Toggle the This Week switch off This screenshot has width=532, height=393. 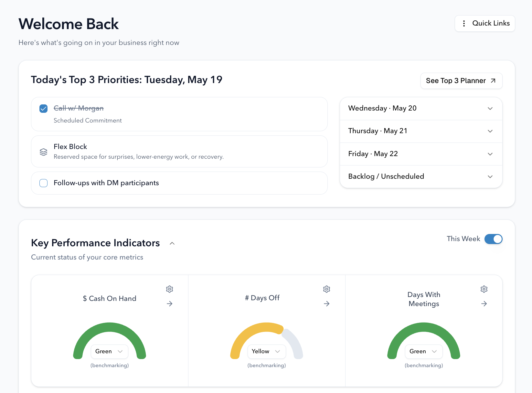493,239
